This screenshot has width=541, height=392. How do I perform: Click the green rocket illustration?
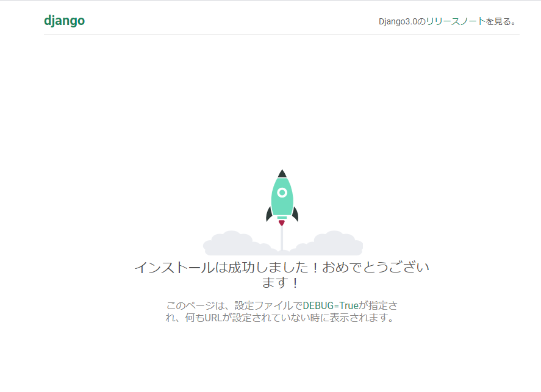[x=282, y=198]
